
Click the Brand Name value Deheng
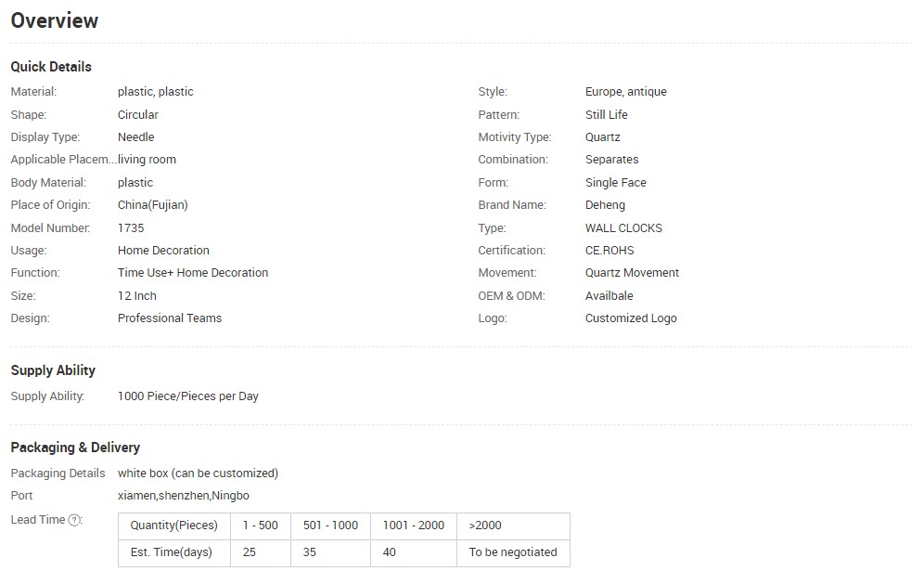point(605,205)
